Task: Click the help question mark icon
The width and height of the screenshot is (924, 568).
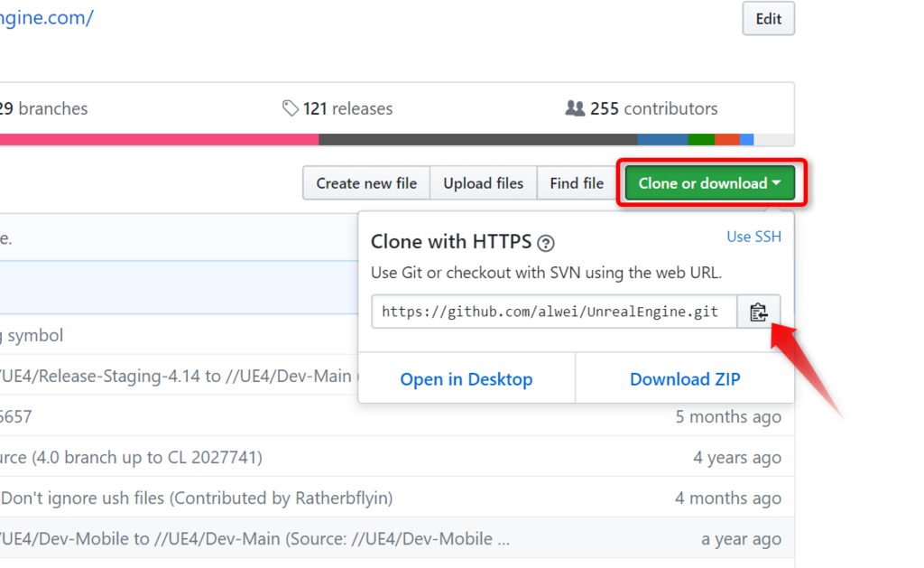Action: [546, 243]
